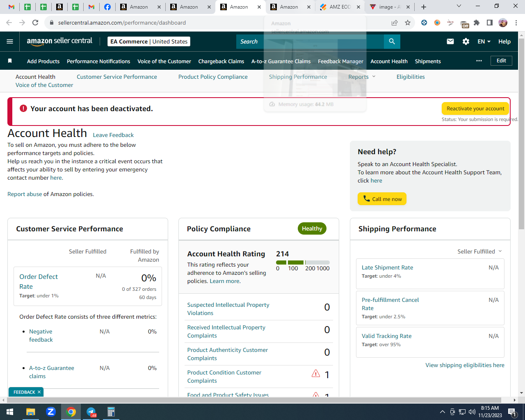This screenshot has width=525, height=420.
Task: Reload the page with the refresh icon
Action: (35, 23)
